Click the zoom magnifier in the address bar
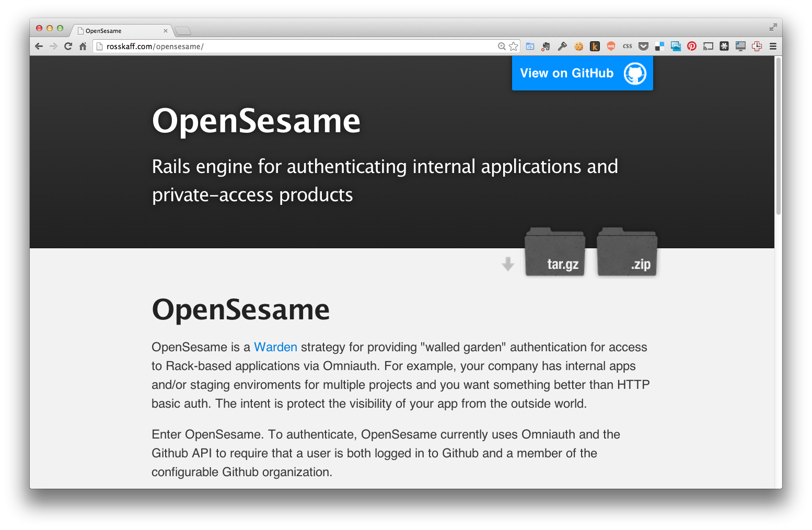 coord(502,47)
